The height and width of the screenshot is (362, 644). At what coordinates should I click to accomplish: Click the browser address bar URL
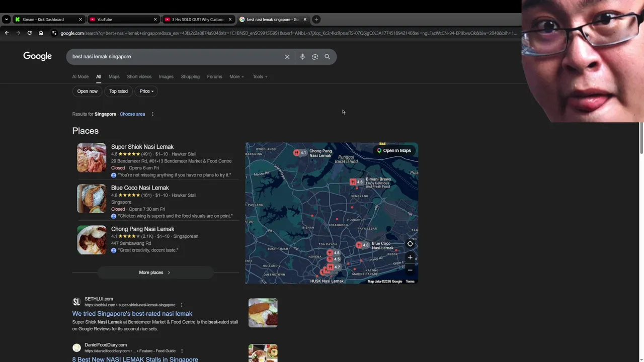pos(288,33)
